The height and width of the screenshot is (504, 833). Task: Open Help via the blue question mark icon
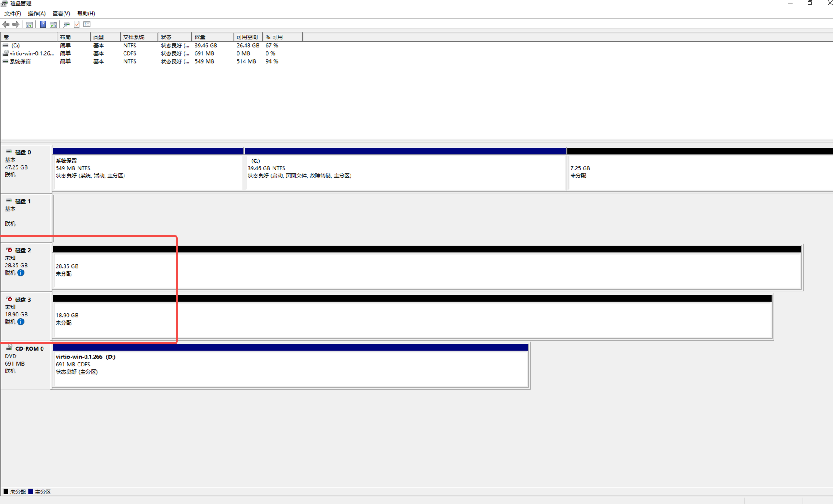[43, 25]
